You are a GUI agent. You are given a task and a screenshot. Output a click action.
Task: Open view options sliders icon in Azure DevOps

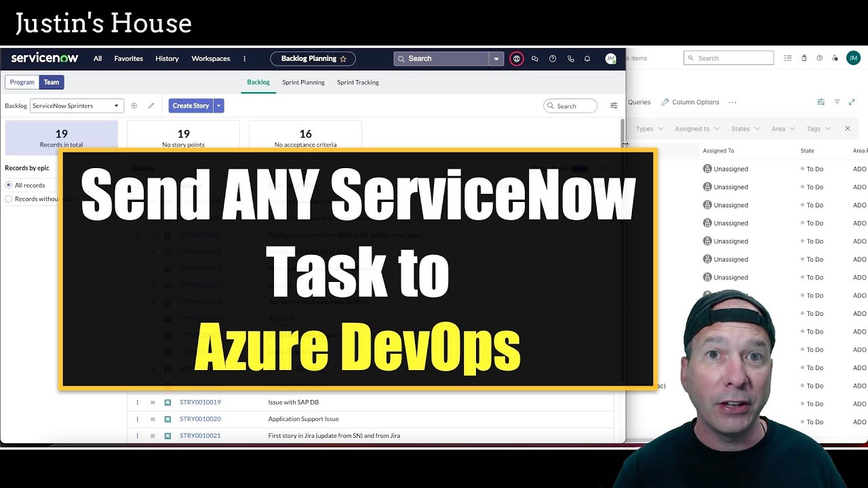point(821,102)
